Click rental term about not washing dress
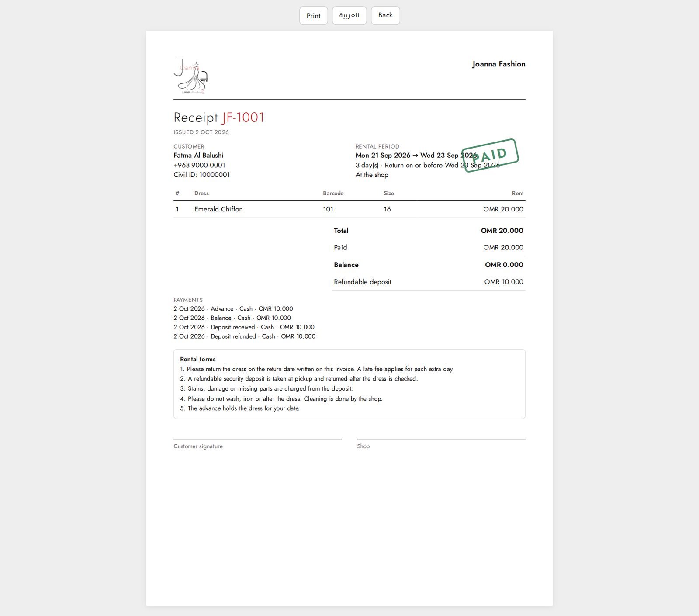Image resolution: width=699 pixels, height=616 pixels. (x=281, y=398)
